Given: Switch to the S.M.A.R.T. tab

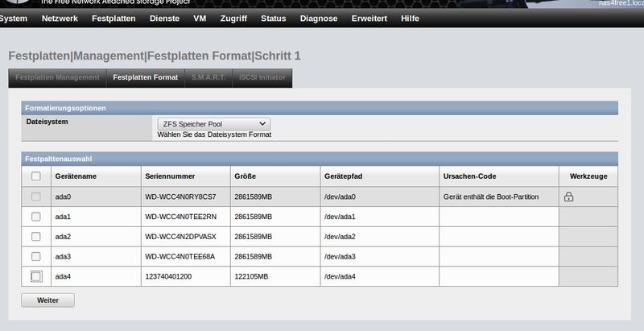Looking at the screenshot, I should click(208, 78).
